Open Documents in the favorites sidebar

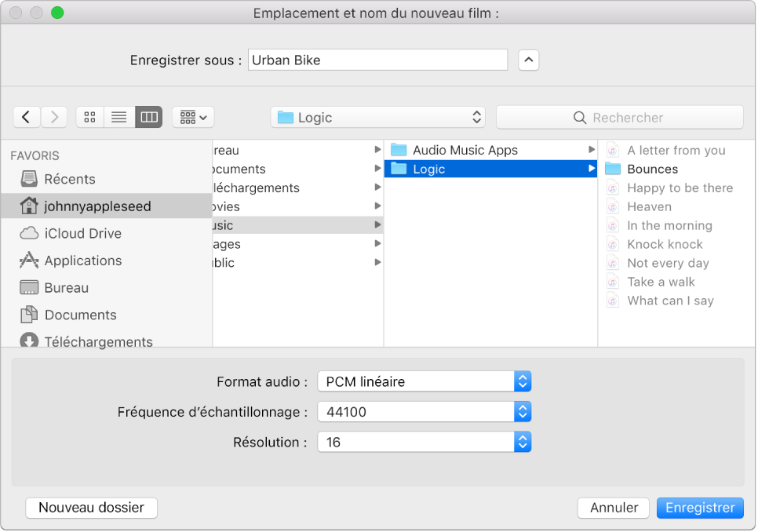[x=80, y=315]
